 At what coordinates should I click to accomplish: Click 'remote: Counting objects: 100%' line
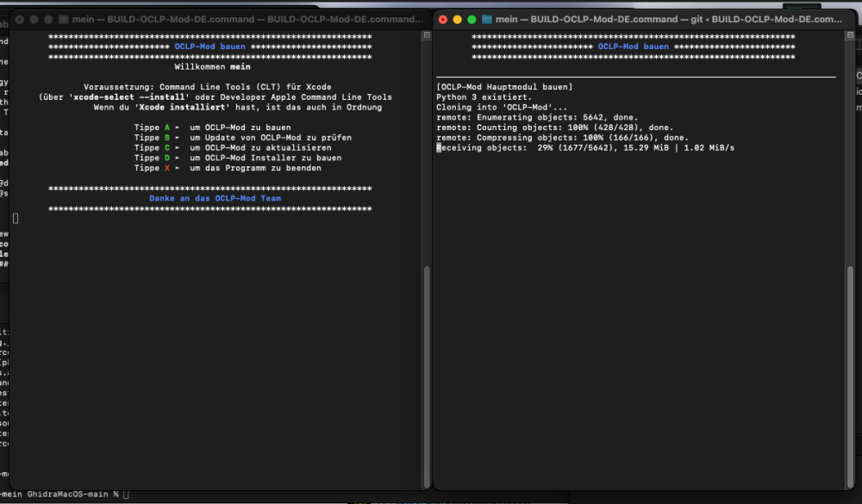pyautogui.click(x=554, y=128)
